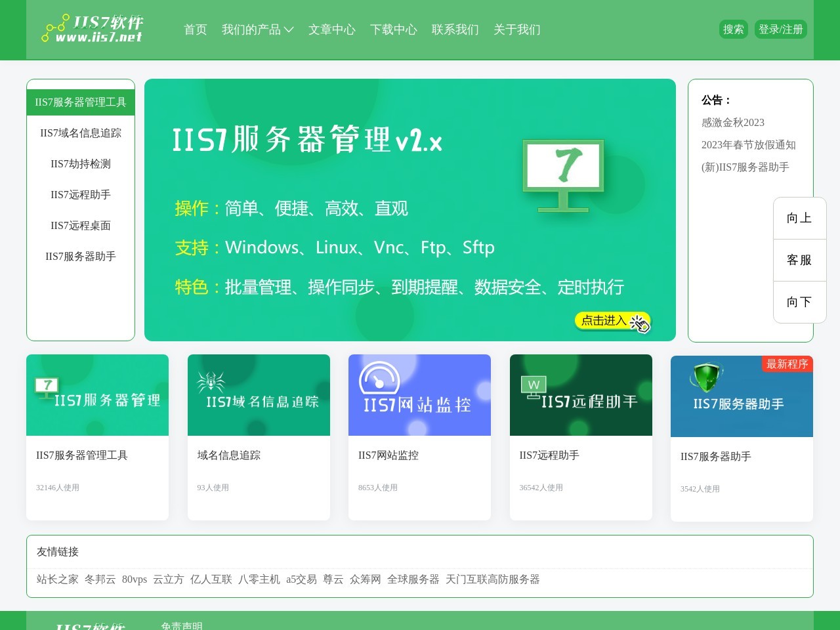
Task: Click the 登录/注册 button
Action: click(780, 30)
